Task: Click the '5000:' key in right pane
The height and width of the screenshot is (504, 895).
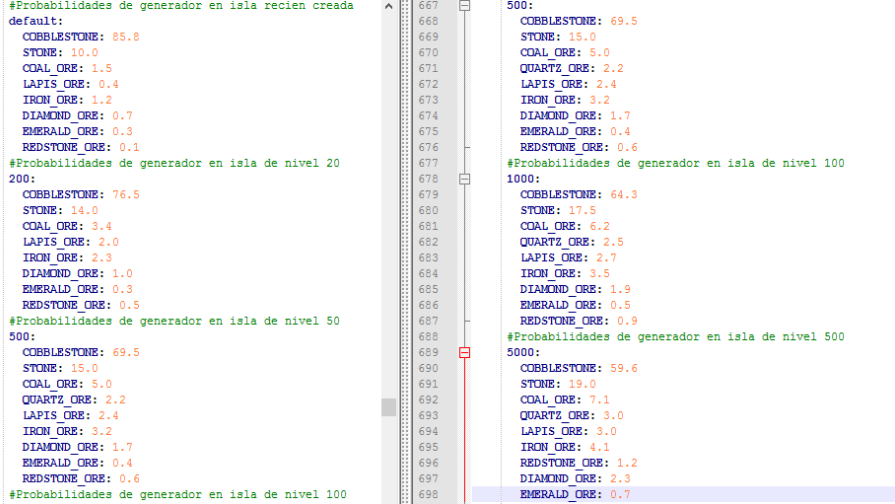Action: coord(524,352)
